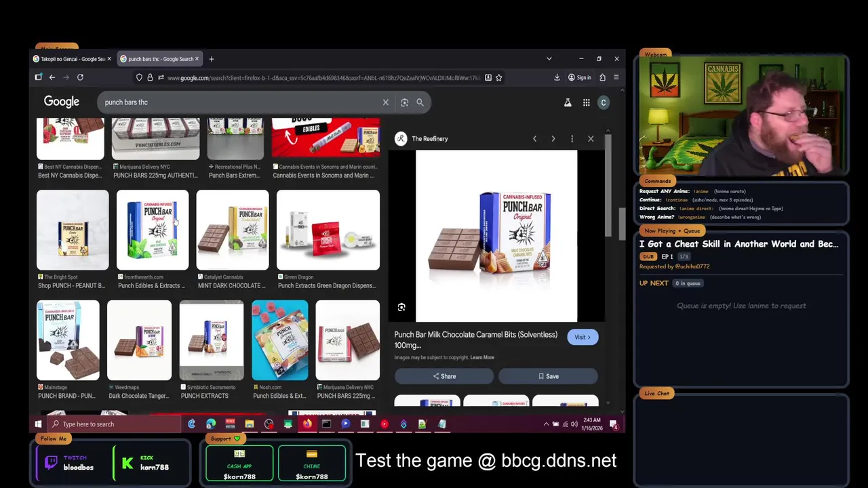Screen dimensions: 868x488
Task: Share the previewed Punch Bar image
Action: pyautogui.click(x=444, y=376)
